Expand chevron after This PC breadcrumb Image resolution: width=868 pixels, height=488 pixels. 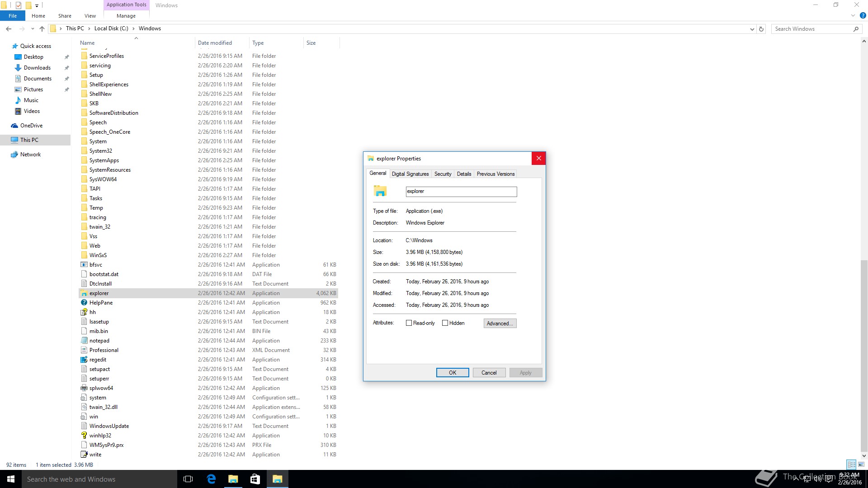[x=89, y=28]
